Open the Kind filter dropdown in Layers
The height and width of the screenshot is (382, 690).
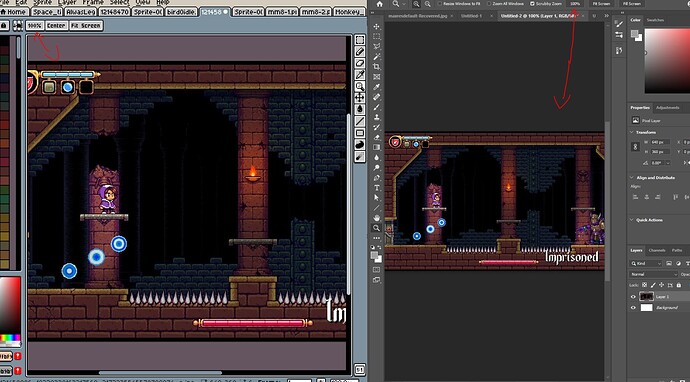point(646,263)
